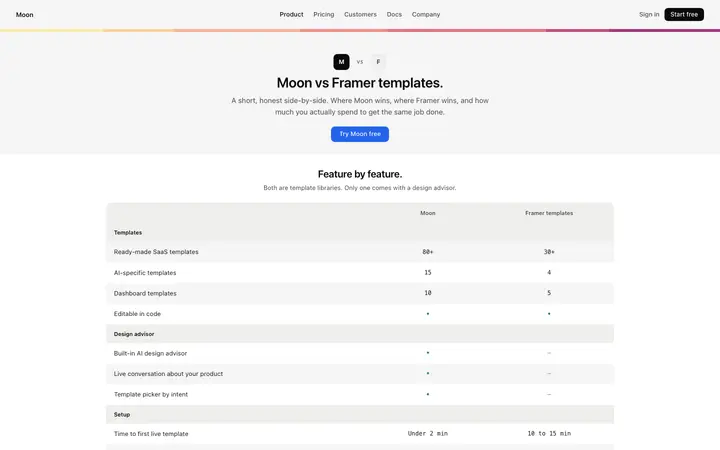Screen dimensions: 720x450
Task: Click Live conversation about your product label
Action: (168, 374)
